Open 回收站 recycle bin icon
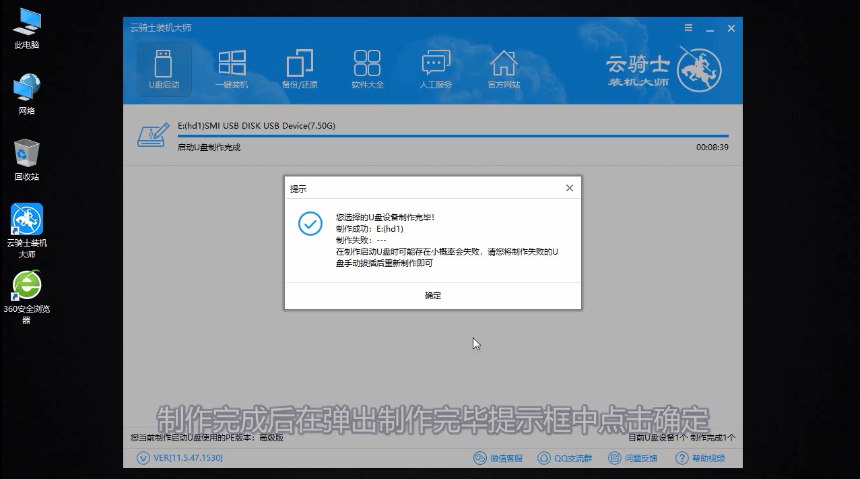Viewport: 860px width, 479px height. (26, 160)
